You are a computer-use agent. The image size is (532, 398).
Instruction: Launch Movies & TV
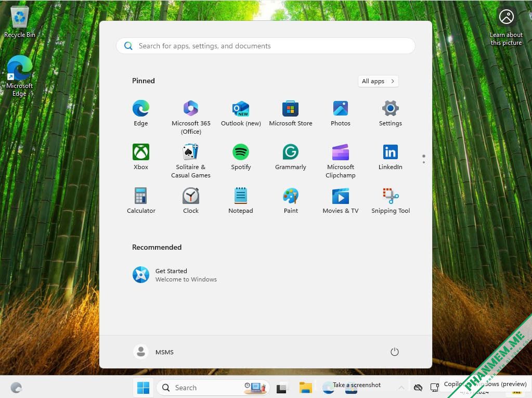coord(340,200)
